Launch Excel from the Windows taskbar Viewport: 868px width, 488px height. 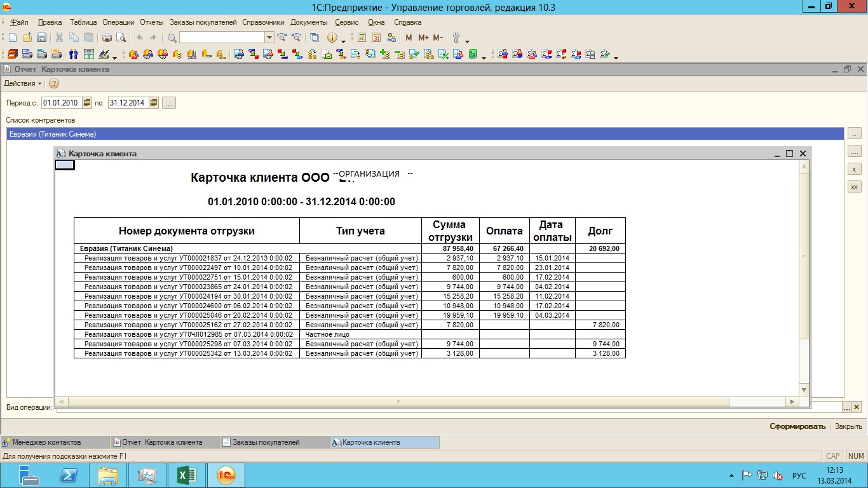click(x=186, y=475)
